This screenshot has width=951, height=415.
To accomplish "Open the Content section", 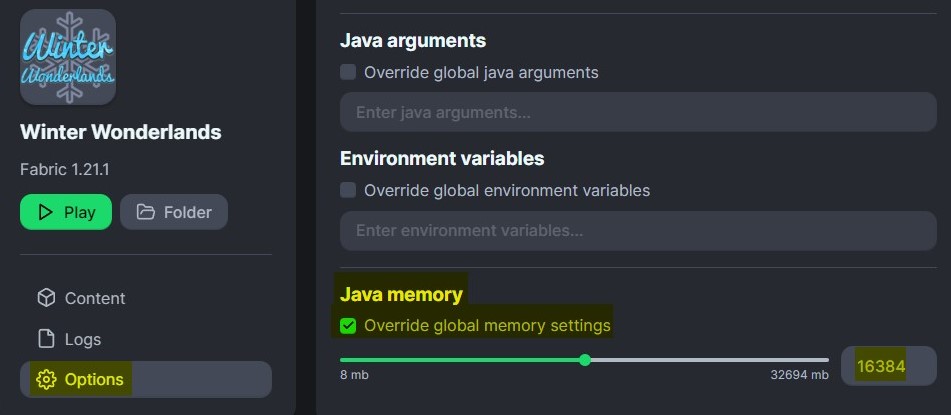I will pos(146,299).
